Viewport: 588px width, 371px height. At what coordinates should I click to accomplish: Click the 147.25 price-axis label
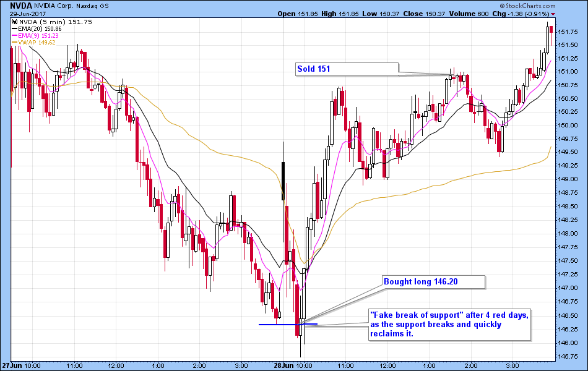[568, 275]
